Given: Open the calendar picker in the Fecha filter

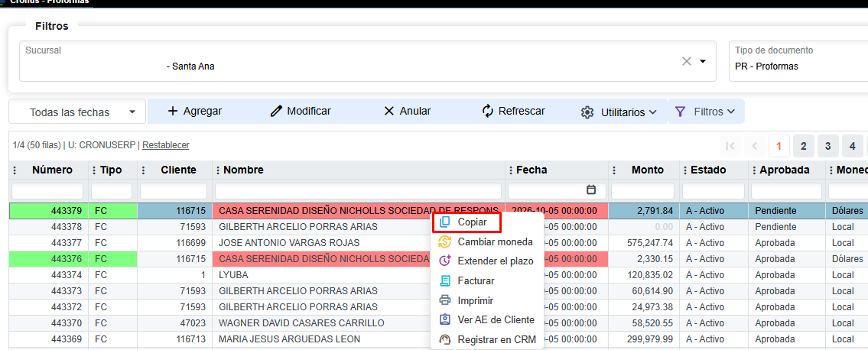Looking at the screenshot, I should 591,190.
